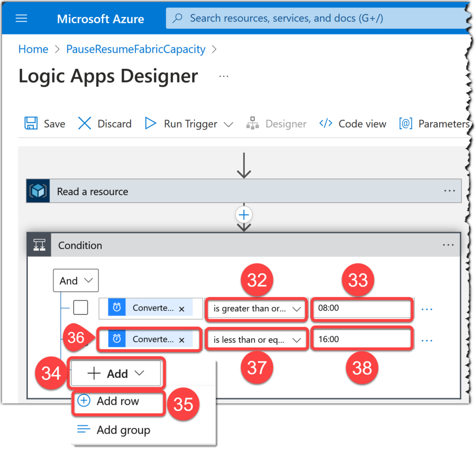Open the 'is greater than or...' operator dropdown
The width and height of the screenshot is (476, 452).
point(257,309)
